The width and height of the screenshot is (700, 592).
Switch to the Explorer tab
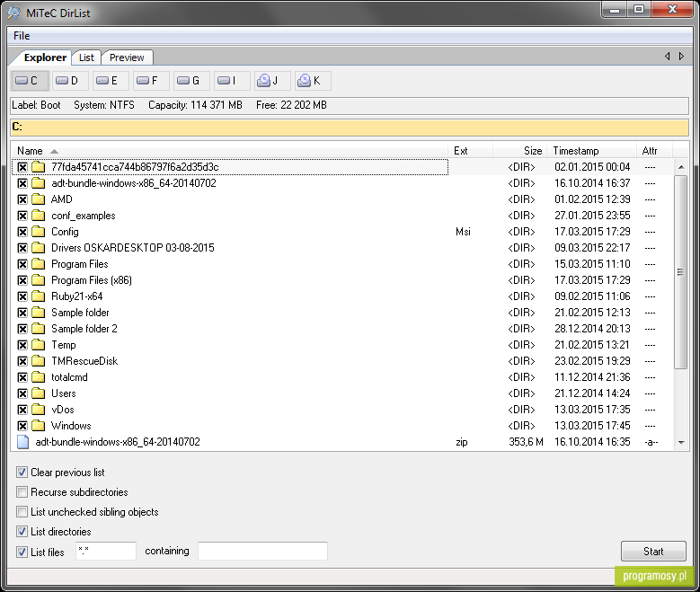click(x=45, y=57)
